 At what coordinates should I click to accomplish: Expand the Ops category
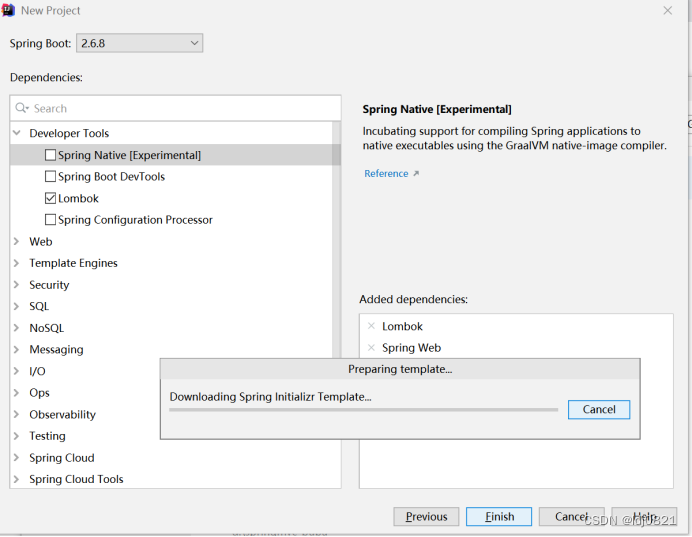tap(17, 393)
